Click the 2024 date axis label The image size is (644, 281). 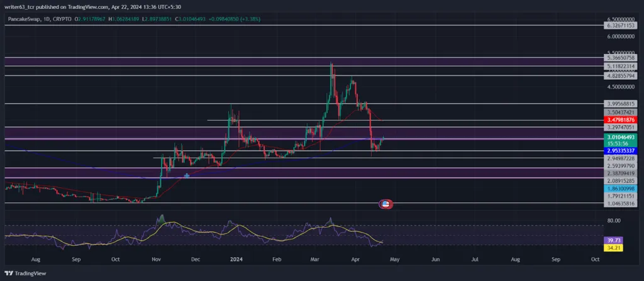pyautogui.click(x=236, y=260)
